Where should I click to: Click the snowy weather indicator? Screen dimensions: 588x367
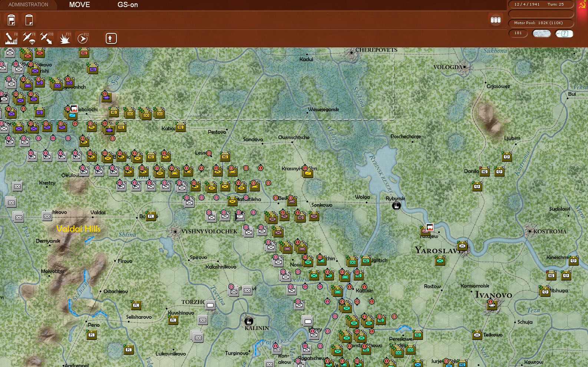pos(542,33)
